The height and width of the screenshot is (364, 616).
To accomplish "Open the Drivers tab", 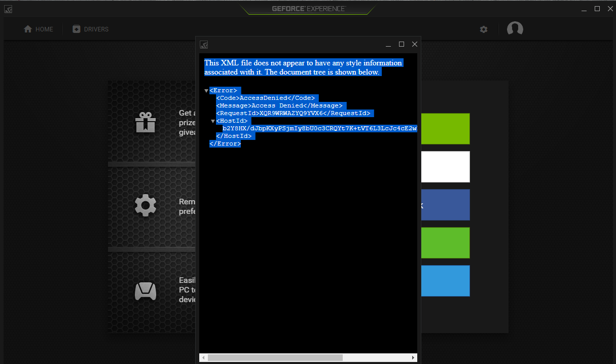I will (90, 29).
